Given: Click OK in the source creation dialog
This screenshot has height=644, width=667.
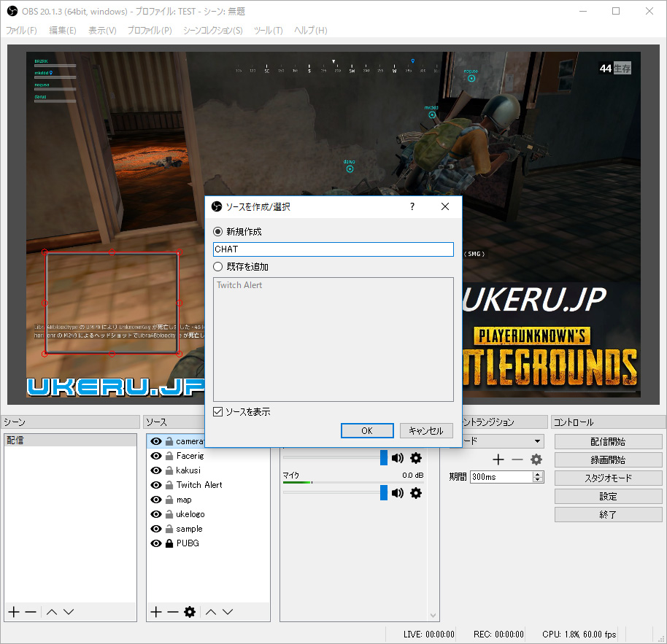Looking at the screenshot, I should tap(367, 431).
